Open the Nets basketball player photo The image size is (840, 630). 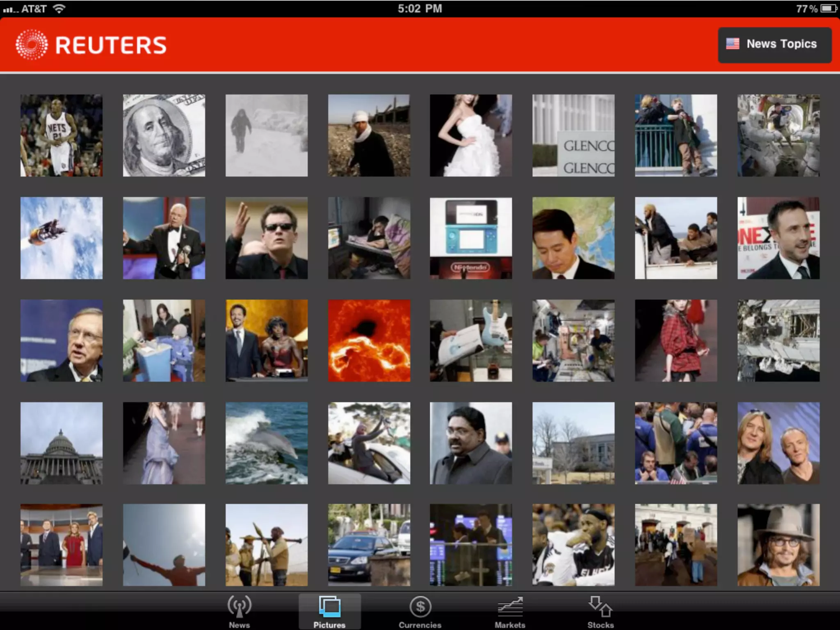point(62,136)
